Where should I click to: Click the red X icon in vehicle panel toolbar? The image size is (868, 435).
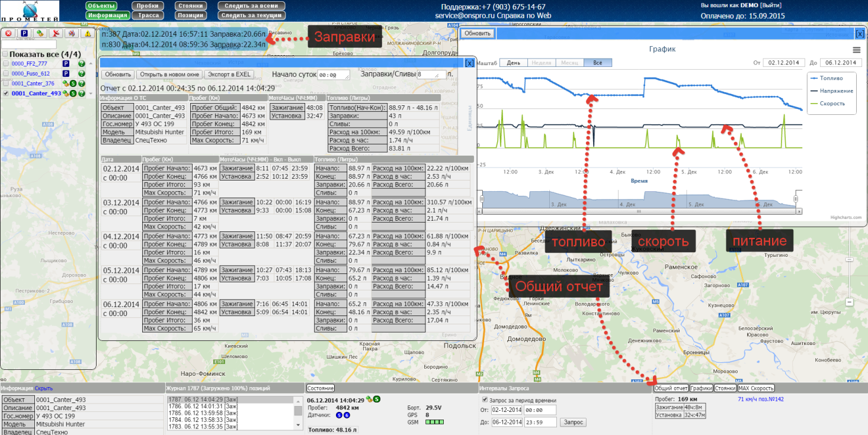pos(9,34)
